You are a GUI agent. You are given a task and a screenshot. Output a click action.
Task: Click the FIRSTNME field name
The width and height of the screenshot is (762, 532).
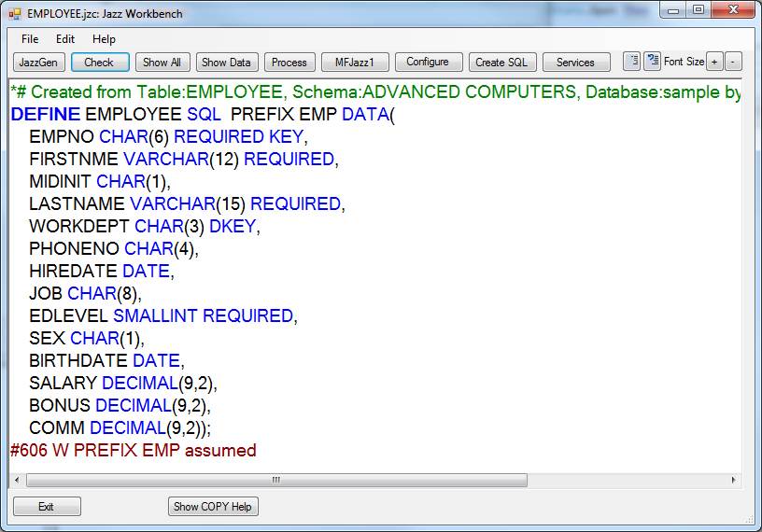[x=74, y=159]
